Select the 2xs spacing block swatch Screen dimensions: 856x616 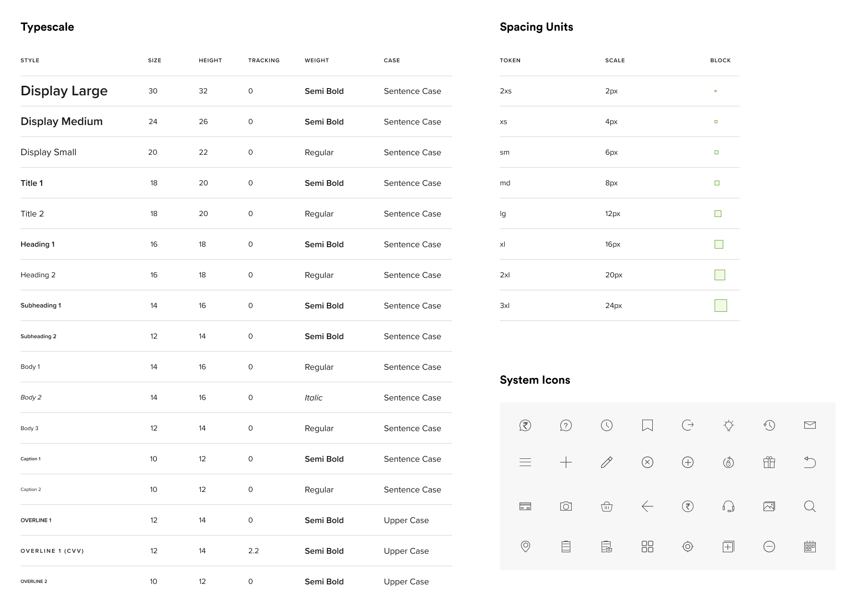coord(716,91)
